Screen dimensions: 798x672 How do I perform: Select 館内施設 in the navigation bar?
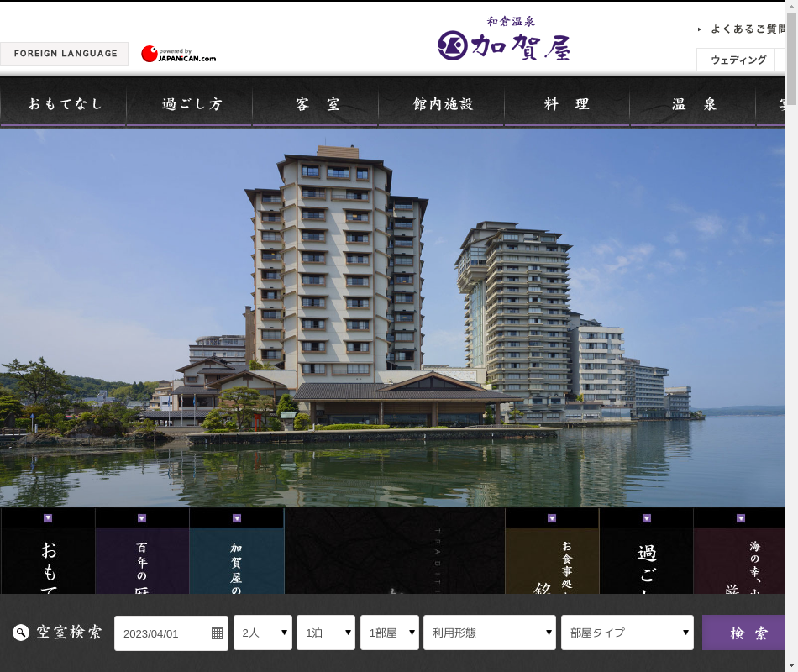442,104
